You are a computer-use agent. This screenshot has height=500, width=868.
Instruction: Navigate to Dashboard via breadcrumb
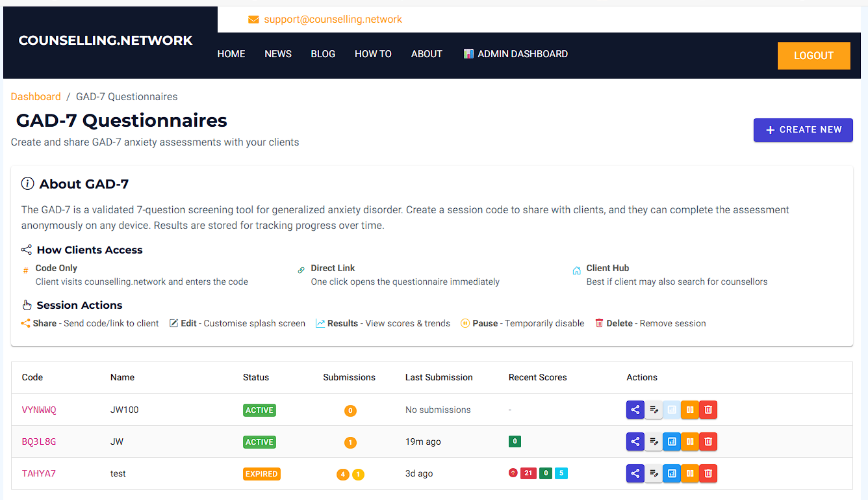point(36,96)
